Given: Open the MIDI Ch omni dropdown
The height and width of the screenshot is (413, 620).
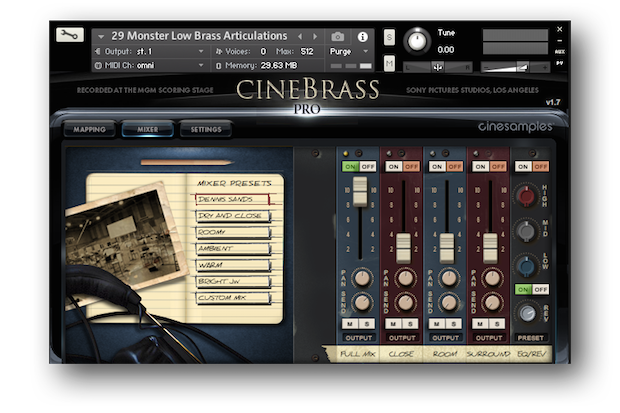Looking at the screenshot, I should coord(150,65).
